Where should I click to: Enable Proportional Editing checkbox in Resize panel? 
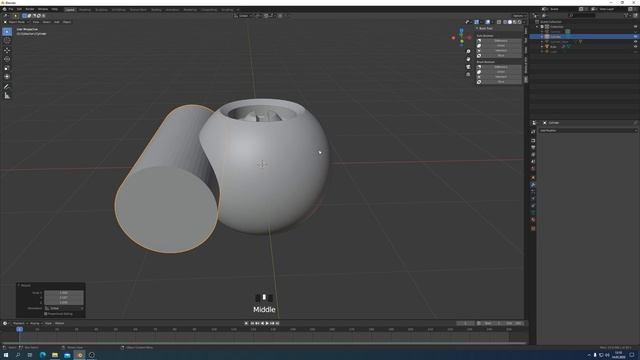click(46, 314)
